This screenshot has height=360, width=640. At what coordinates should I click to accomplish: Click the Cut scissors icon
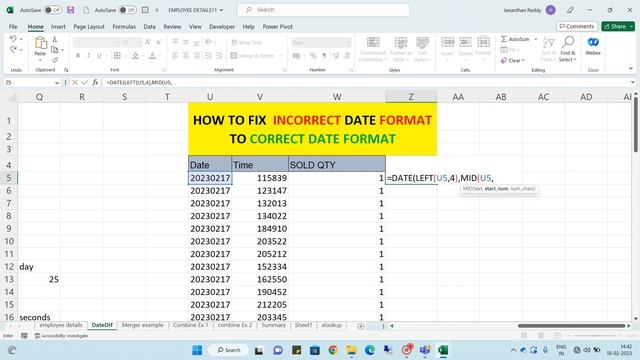pos(55,39)
